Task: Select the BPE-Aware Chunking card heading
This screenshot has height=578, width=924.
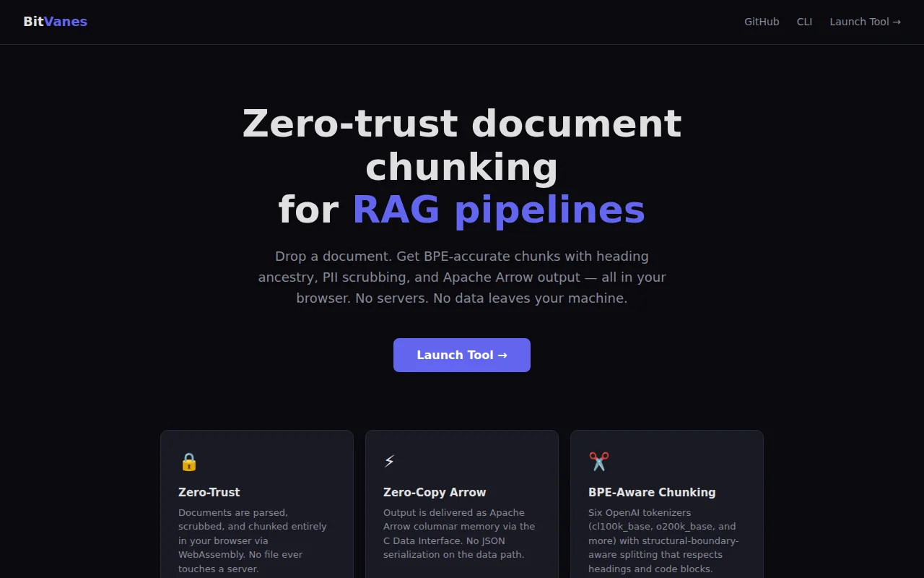Action: 652,492
